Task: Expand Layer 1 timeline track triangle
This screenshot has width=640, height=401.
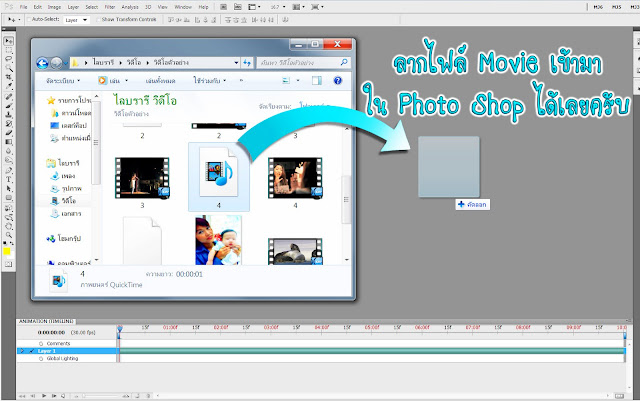Action: 22,351
